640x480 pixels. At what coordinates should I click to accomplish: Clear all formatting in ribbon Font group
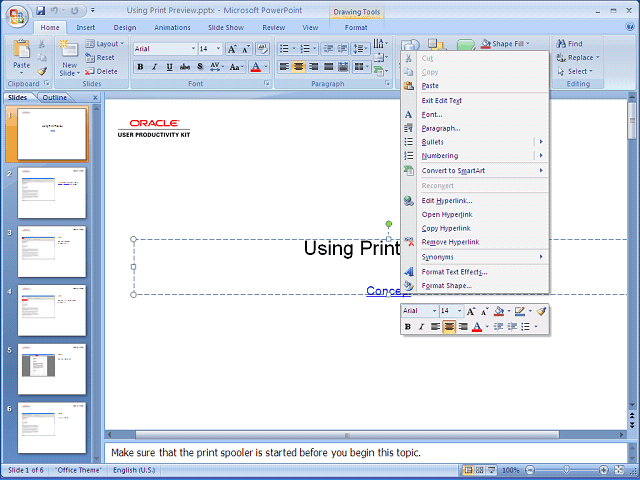tap(262, 49)
